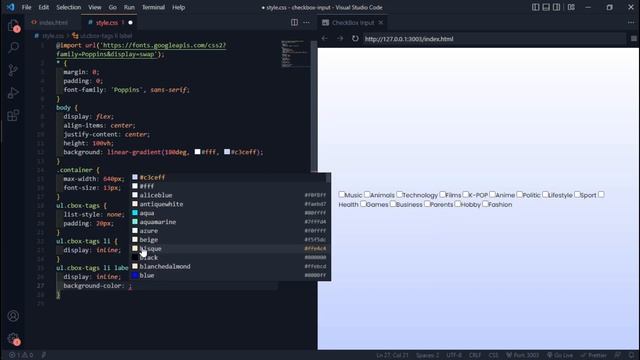
Task: Toggle the bottom panel layout icon
Action: pos(546,7)
